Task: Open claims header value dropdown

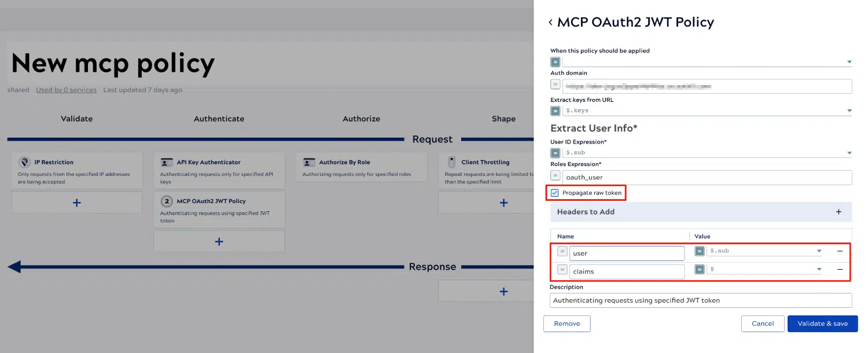Action: click(x=819, y=269)
